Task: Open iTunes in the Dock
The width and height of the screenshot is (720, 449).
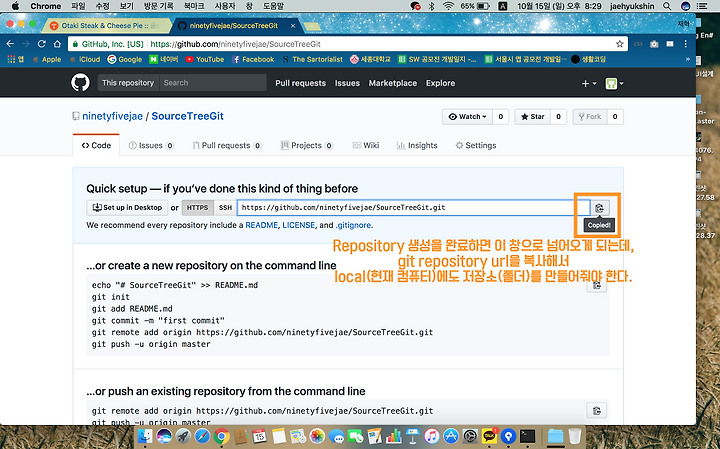Action: click(432, 436)
